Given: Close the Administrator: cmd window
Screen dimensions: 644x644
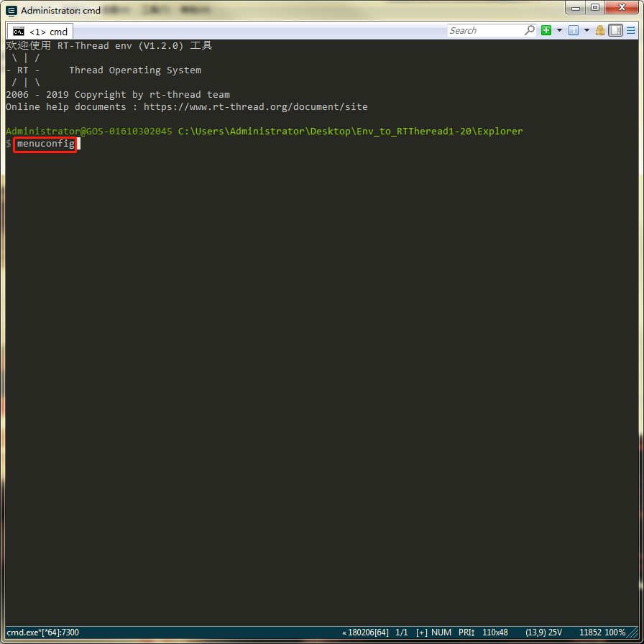Looking at the screenshot, I should (x=622, y=8).
